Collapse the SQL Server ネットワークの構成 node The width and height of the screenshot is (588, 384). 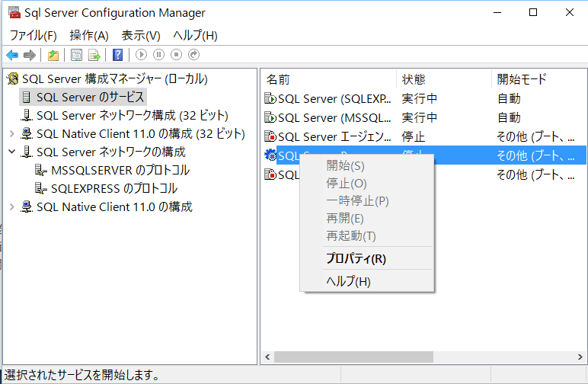point(11,152)
